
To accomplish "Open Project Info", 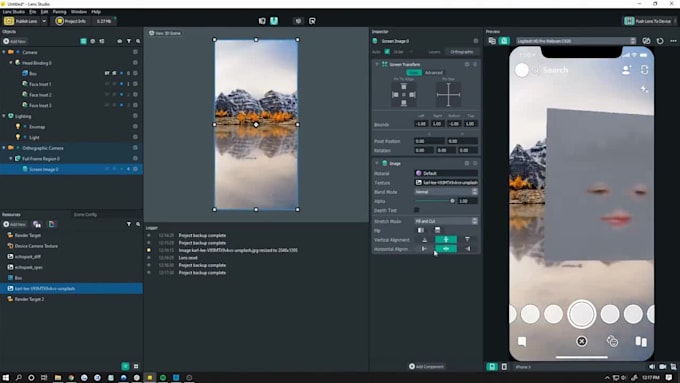I will (x=71, y=21).
